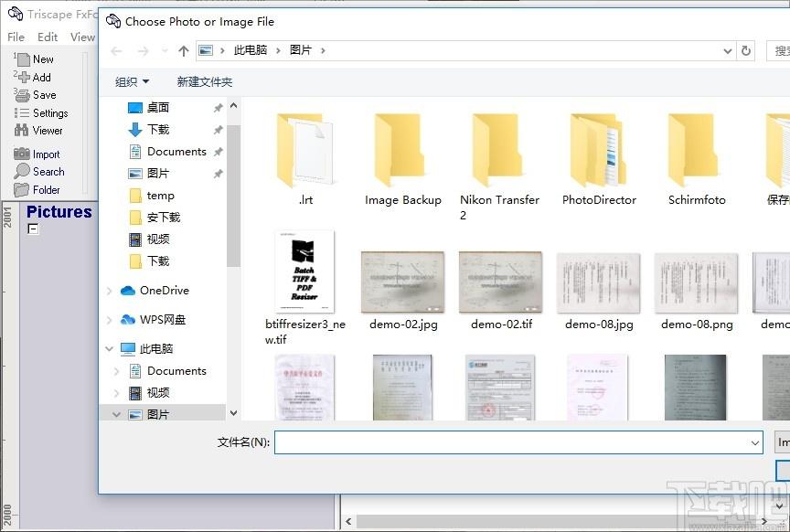This screenshot has height=532, width=790.
Task: Select 视频 in the quick access list
Action: [x=157, y=239]
